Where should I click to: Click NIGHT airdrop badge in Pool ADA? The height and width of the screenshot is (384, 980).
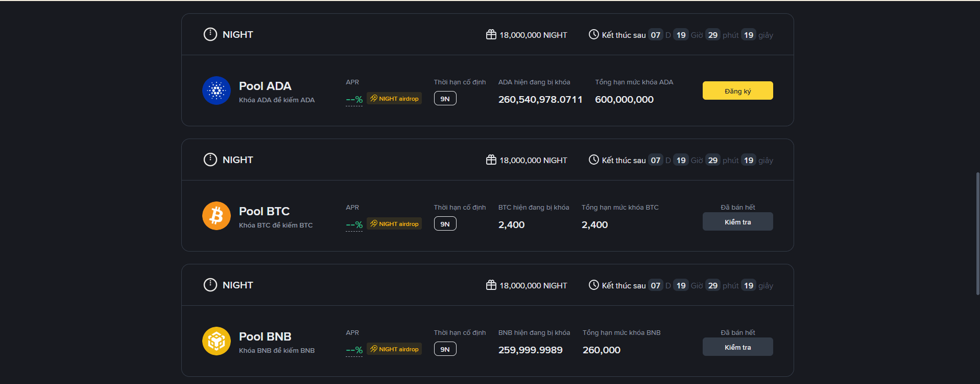[x=394, y=99]
